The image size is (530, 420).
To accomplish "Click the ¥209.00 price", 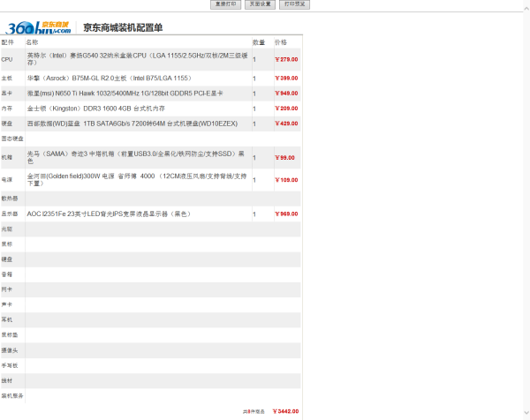I will [286, 109].
